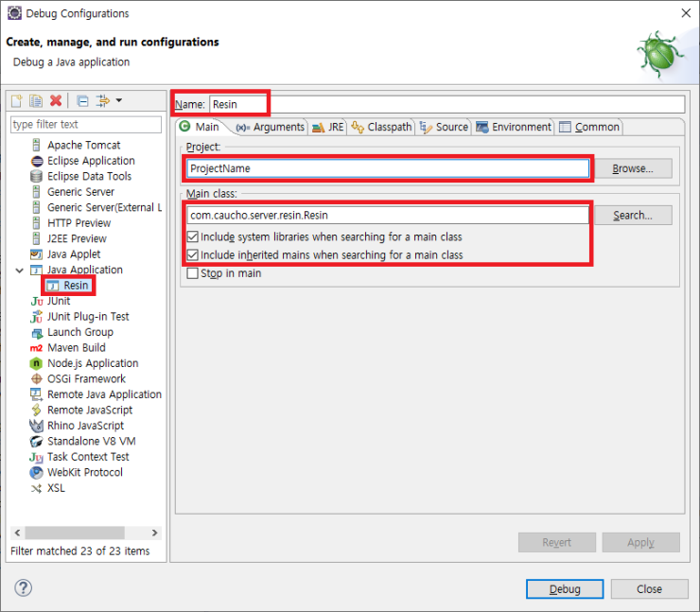The height and width of the screenshot is (612, 700).
Task: Click the Duplicate launch configuration icon
Action: point(36,101)
